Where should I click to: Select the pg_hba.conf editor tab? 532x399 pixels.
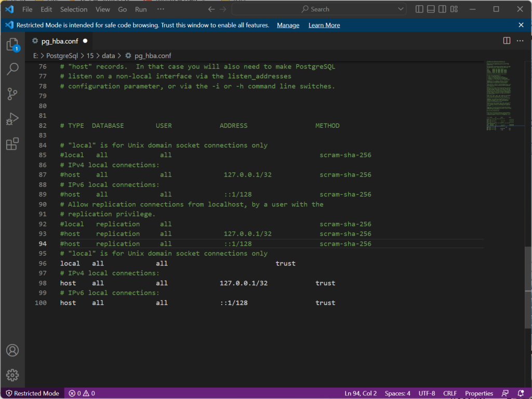coord(59,41)
